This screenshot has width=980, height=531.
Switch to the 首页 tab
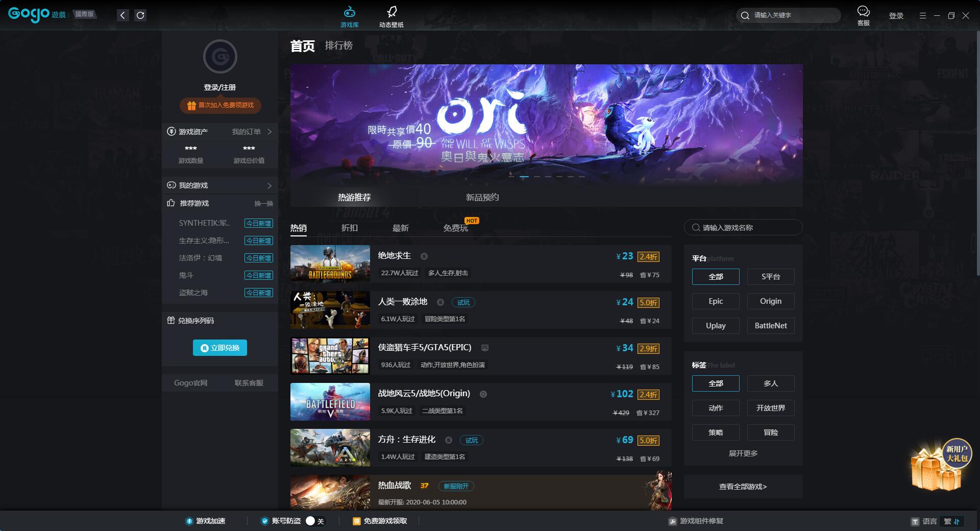click(302, 46)
